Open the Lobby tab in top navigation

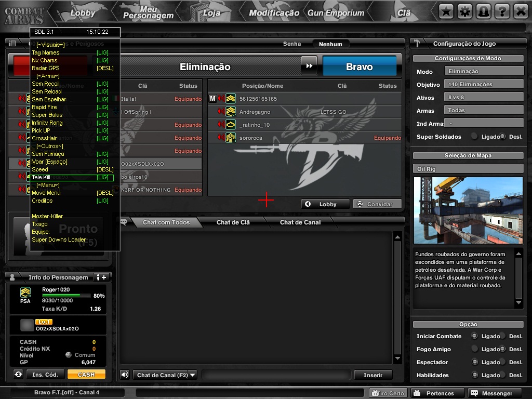[83, 13]
